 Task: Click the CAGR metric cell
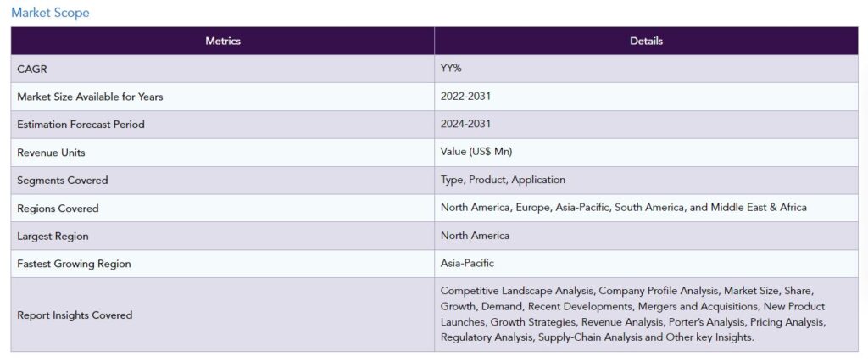pyautogui.click(x=32, y=69)
